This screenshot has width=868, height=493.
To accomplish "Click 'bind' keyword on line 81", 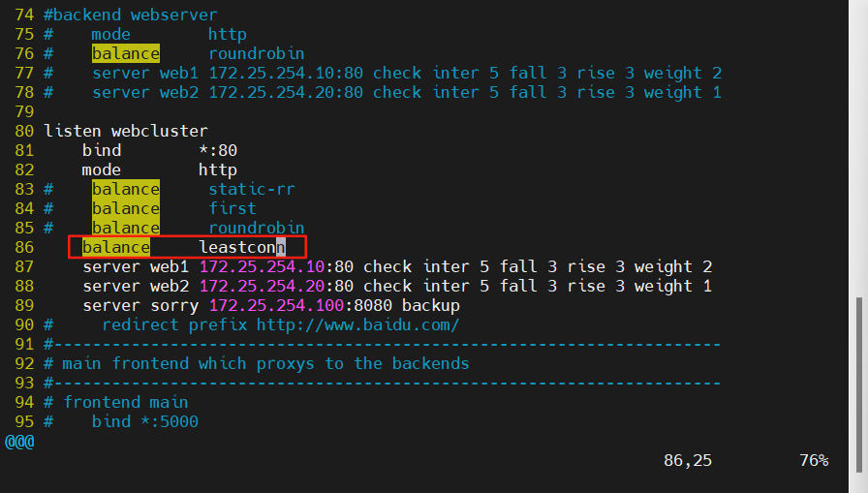I will (102, 150).
